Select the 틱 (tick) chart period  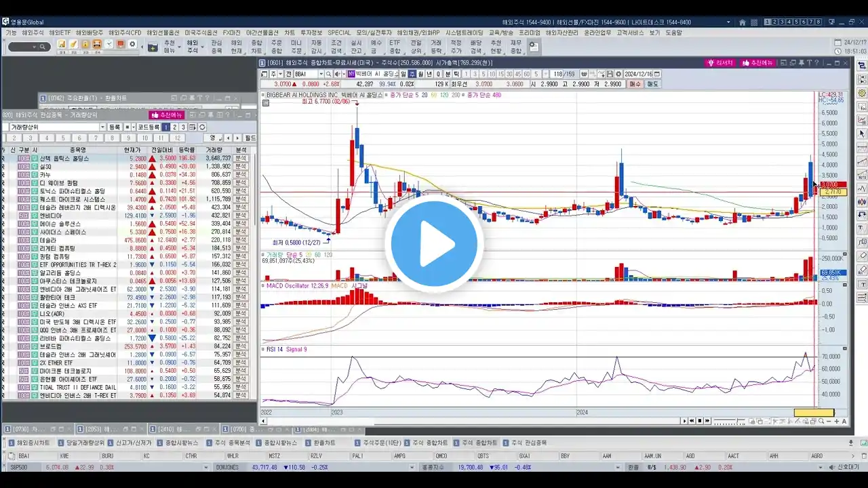456,74
